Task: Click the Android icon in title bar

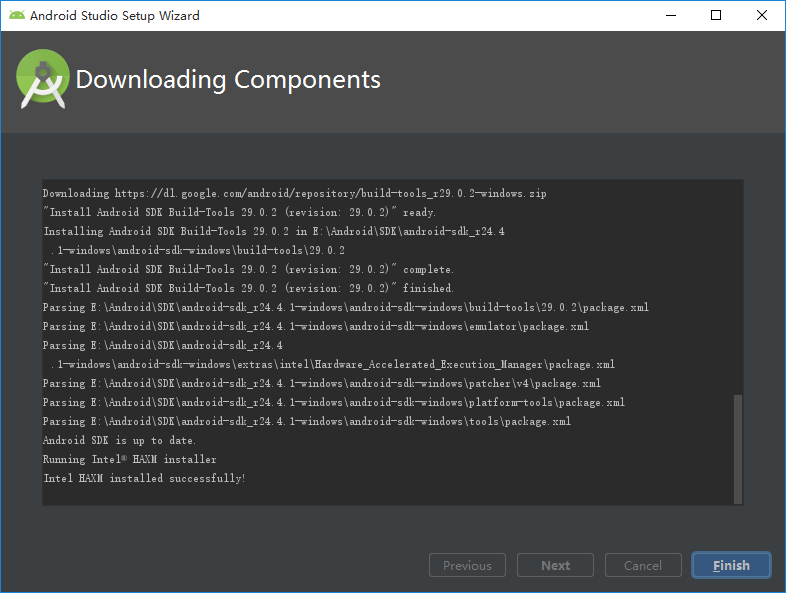Action: (17, 16)
